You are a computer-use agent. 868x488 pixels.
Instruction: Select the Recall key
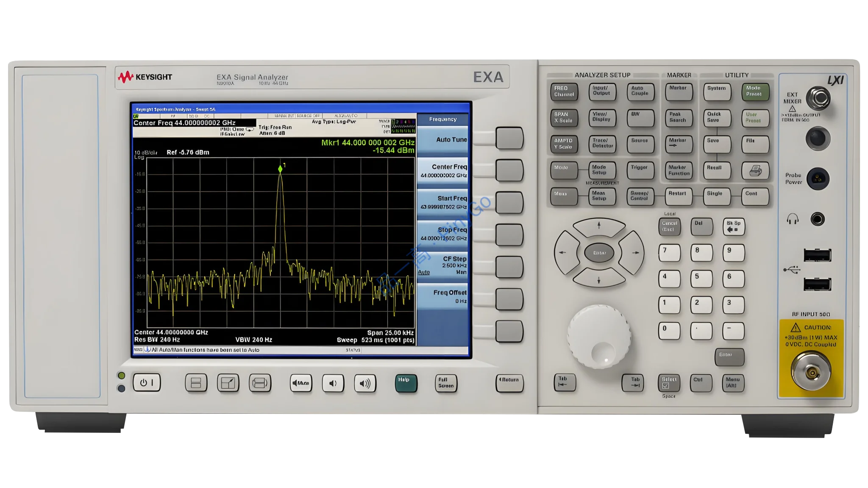tap(717, 170)
